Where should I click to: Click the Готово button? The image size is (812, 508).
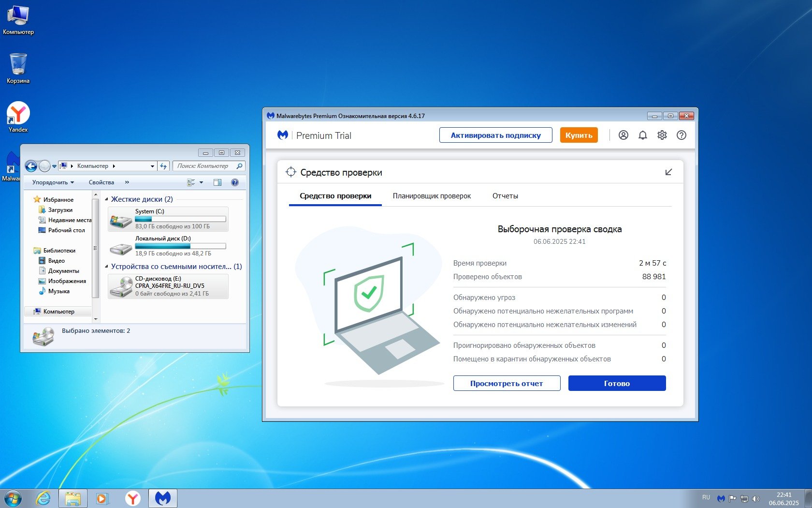617,383
